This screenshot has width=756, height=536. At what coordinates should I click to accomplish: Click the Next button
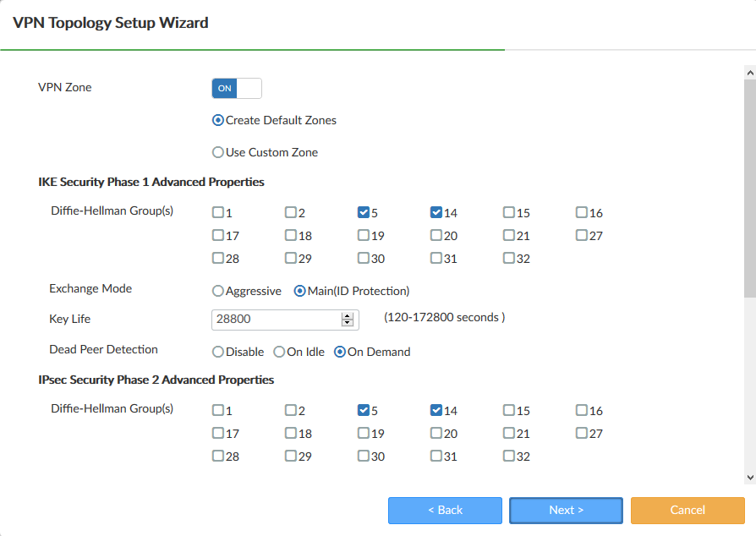pyautogui.click(x=565, y=510)
